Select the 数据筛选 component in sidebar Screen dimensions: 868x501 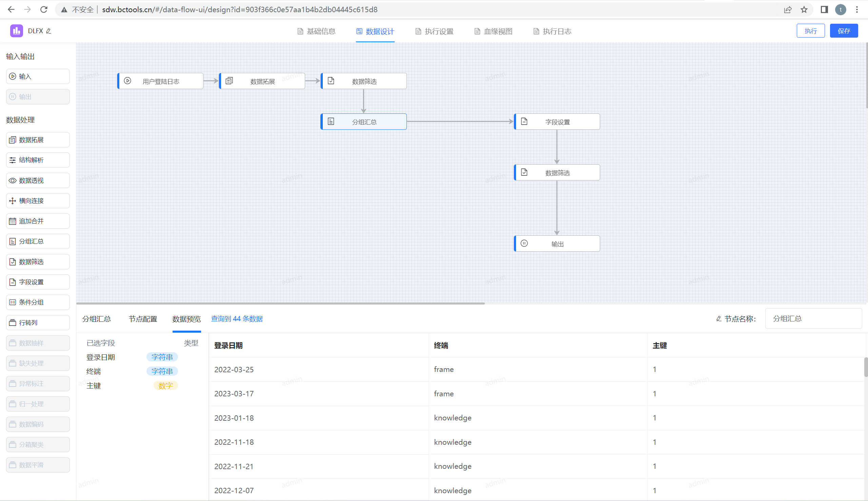[38, 262]
